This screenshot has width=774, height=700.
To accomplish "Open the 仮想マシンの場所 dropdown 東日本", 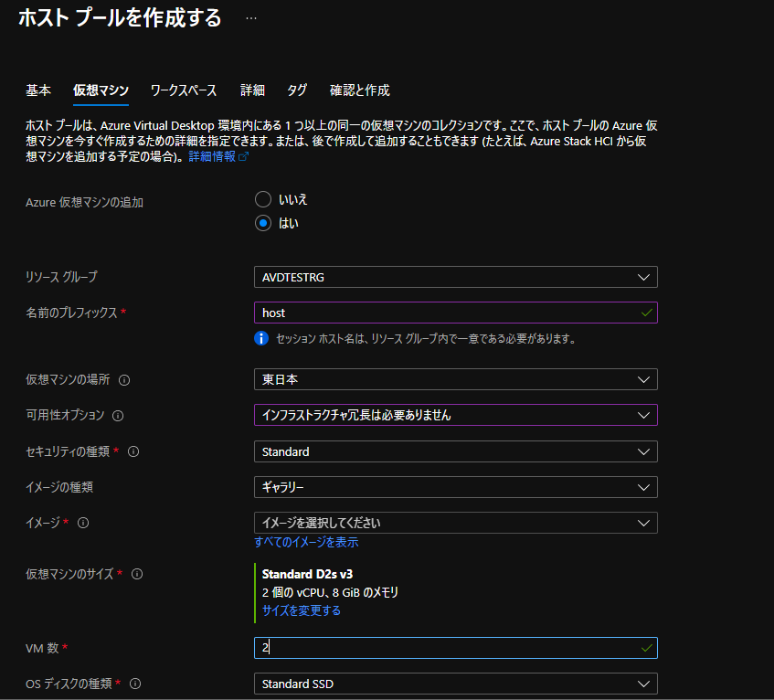I will click(x=456, y=379).
